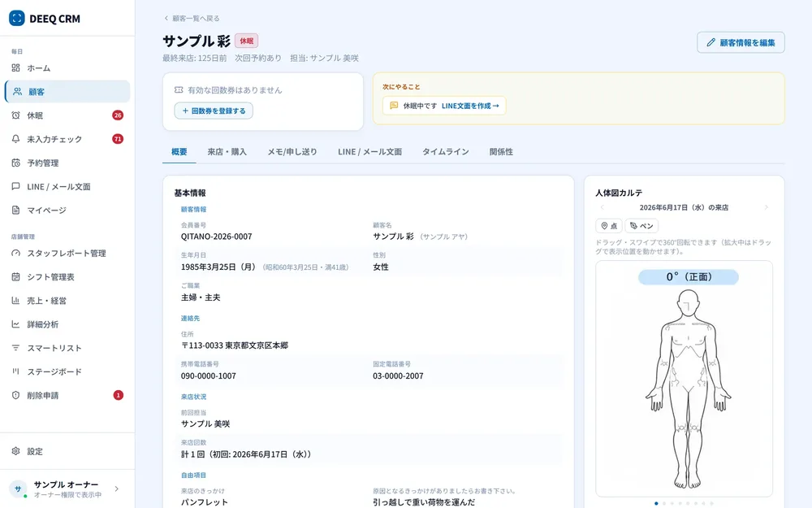Switch to the タイムライン tab
The width and height of the screenshot is (812, 508).
click(445, 152)
